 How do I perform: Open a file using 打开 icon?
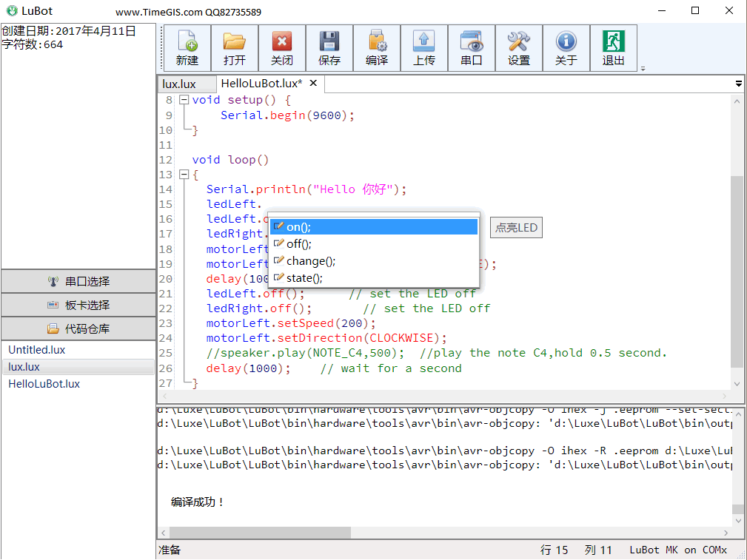click(x=235, y=48)
